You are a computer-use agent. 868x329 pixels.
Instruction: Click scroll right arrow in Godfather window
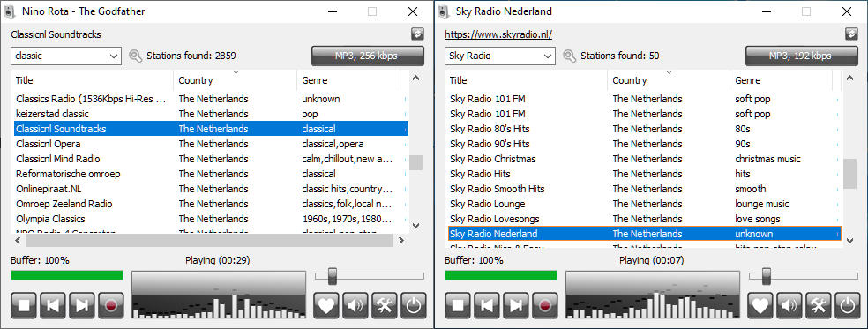pos(400,241)
